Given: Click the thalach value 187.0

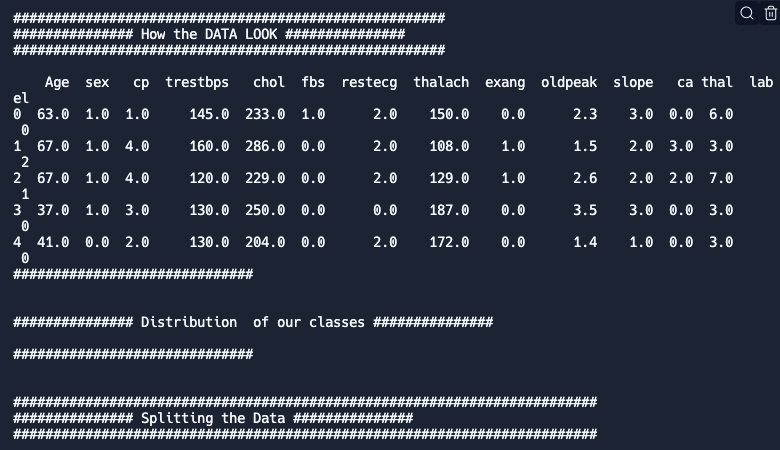Looking at the screenshot, I should coord(449,210).
